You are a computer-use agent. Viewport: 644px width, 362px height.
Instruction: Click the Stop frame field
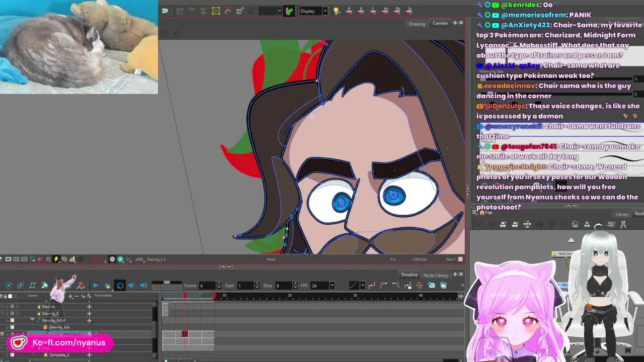pos(283,286)
